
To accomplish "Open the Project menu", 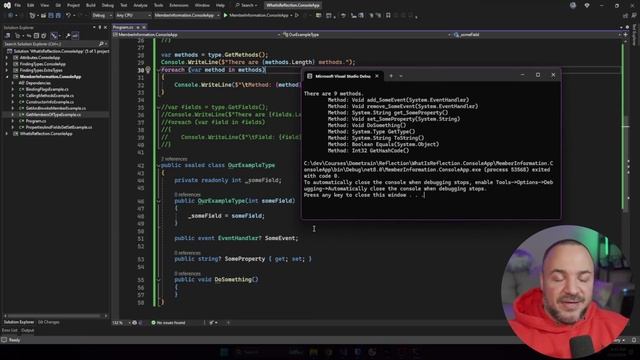I will [x=73, y=5].
